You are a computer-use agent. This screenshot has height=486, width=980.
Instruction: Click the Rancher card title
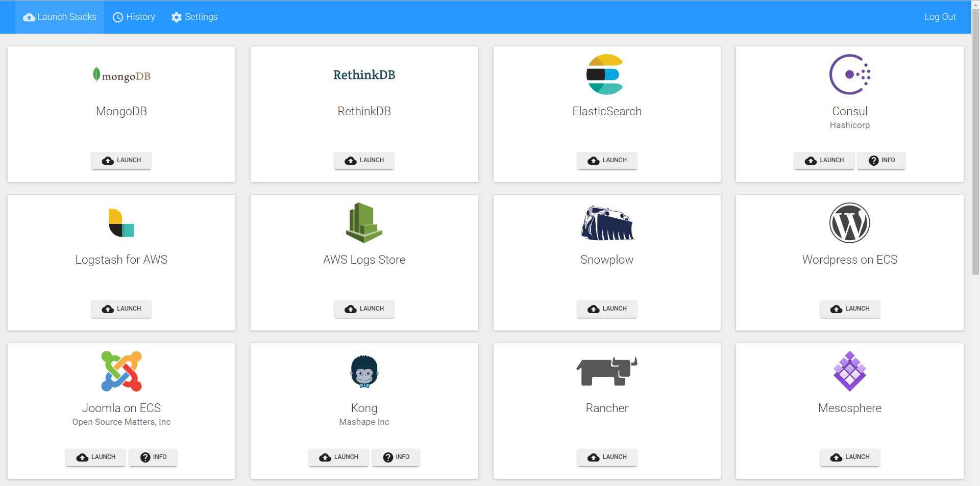pyautogui.click(x=607, y=408)
